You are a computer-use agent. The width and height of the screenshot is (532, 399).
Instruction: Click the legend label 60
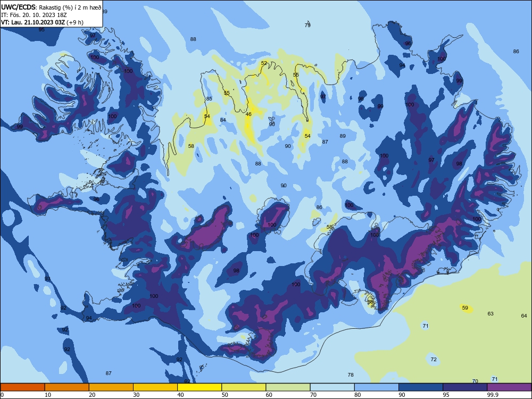pos(269,395)
